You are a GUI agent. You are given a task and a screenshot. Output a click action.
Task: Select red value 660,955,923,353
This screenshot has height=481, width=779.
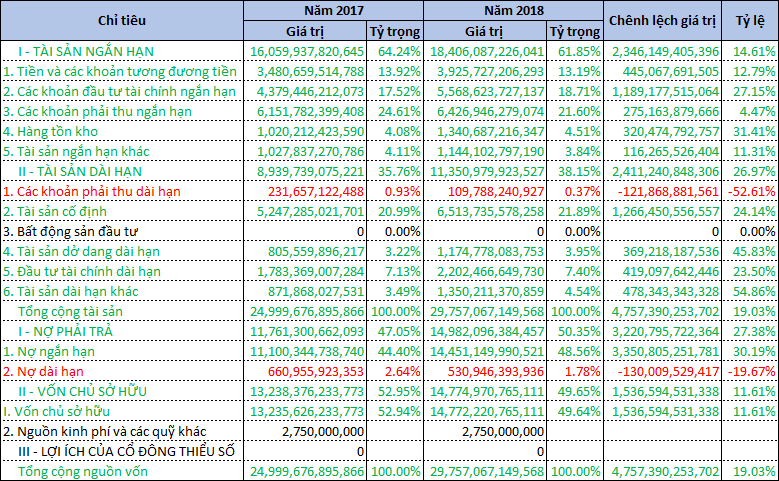tap(316, 372)
